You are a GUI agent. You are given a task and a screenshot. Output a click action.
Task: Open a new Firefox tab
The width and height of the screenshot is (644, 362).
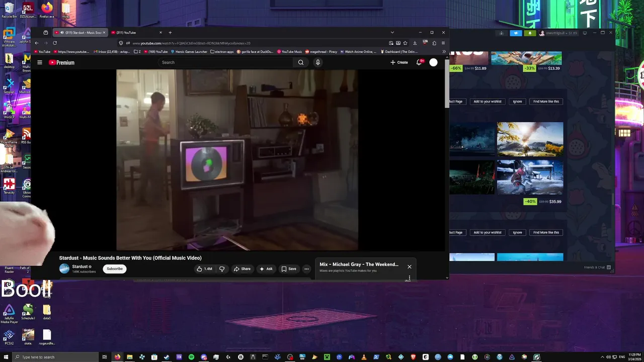tap(170, 33)
